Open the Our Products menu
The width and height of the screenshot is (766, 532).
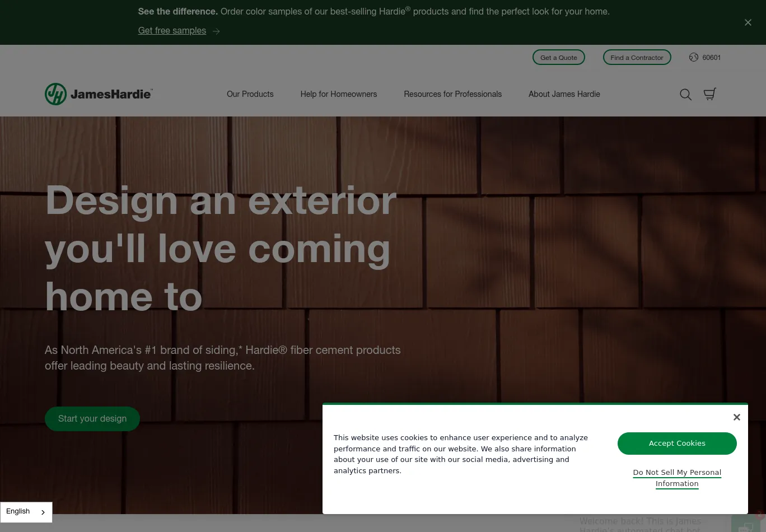(x=250, y=94)
